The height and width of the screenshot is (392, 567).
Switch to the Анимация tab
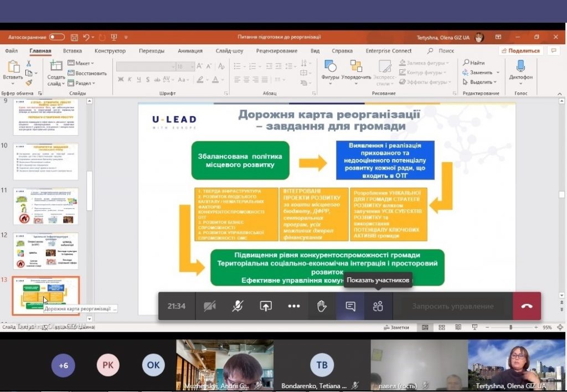190,51
